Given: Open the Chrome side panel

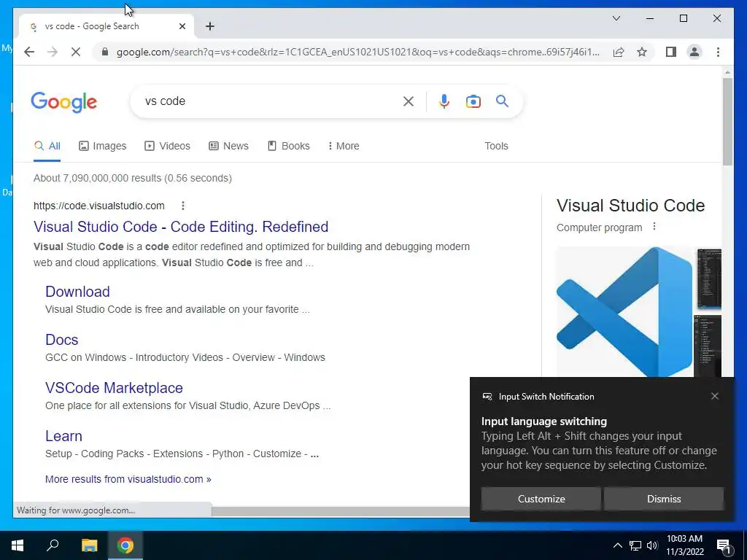Looking at the screenshot, I should (x=671, y=52).
